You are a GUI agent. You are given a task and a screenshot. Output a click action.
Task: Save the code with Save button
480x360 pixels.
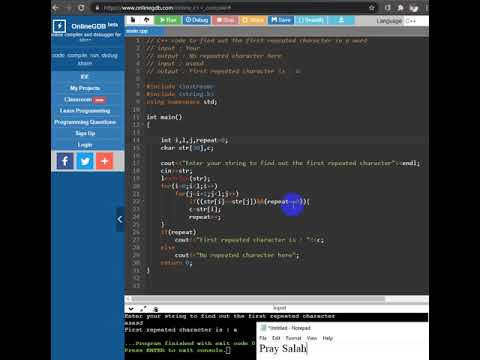(x=281, y=20)
